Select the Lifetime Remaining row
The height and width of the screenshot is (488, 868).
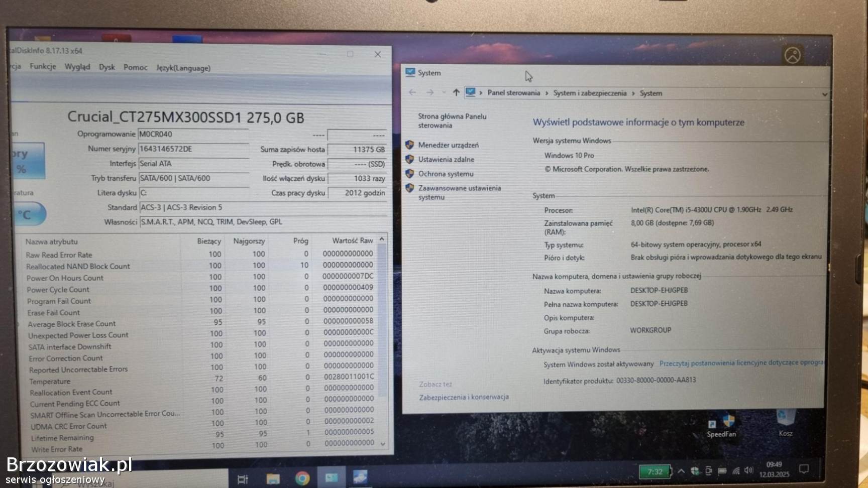click(202, 436)
